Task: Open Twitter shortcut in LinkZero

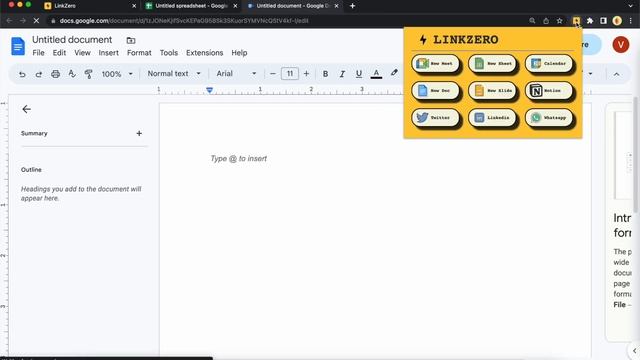Action: [x=435, y=118]
